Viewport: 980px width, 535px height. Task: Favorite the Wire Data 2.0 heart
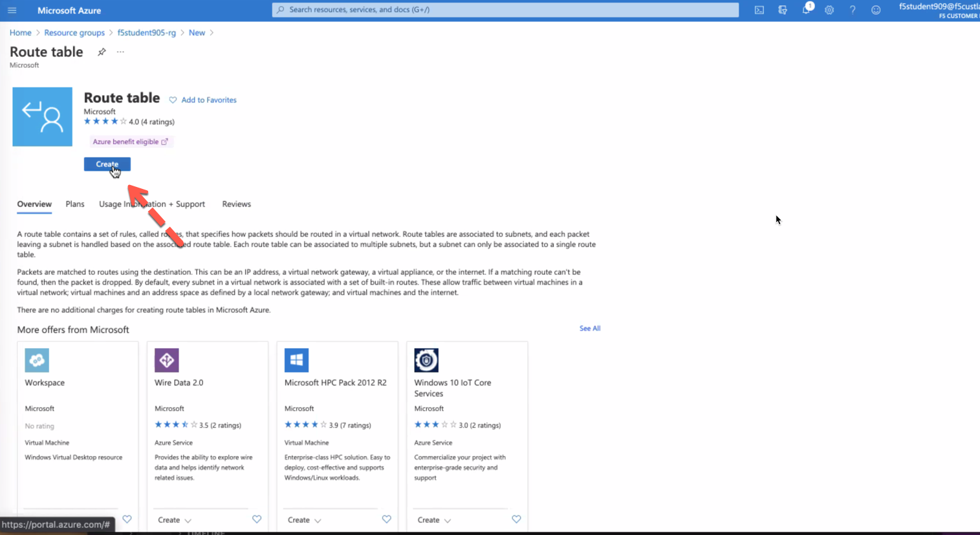[x=257, y=519]
